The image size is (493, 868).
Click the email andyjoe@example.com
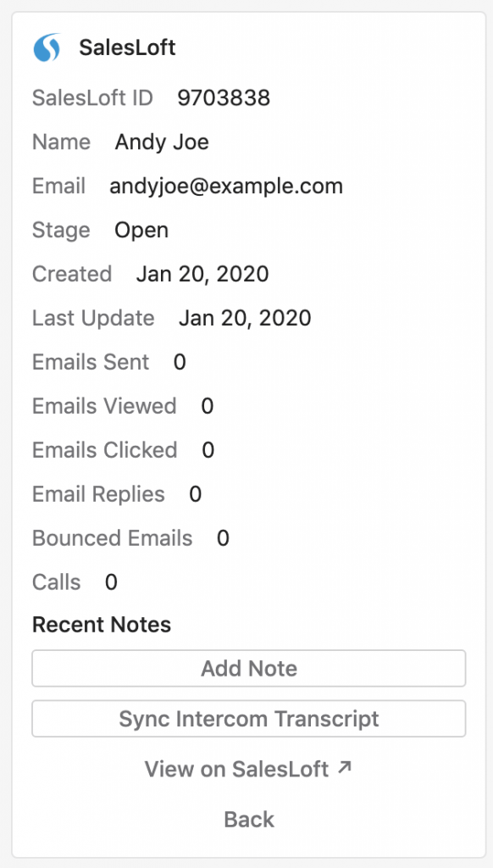coord(226,186)
